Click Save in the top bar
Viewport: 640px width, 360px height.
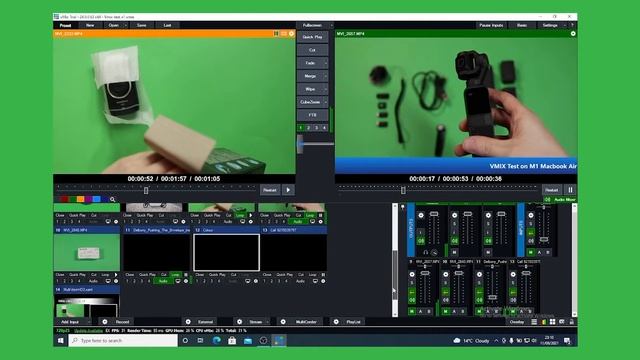(142, 25)
